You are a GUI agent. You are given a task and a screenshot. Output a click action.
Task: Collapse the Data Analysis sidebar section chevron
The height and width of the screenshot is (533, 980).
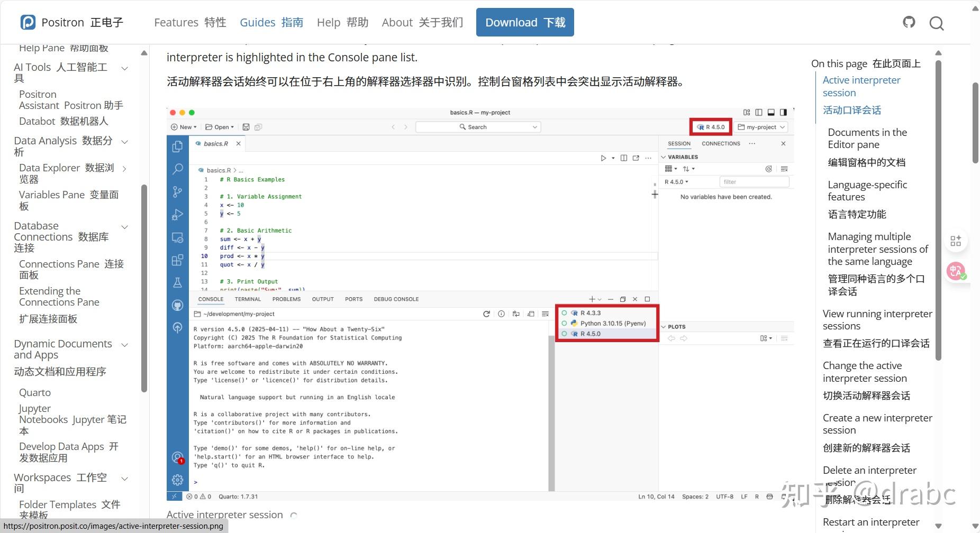point(125,142)
